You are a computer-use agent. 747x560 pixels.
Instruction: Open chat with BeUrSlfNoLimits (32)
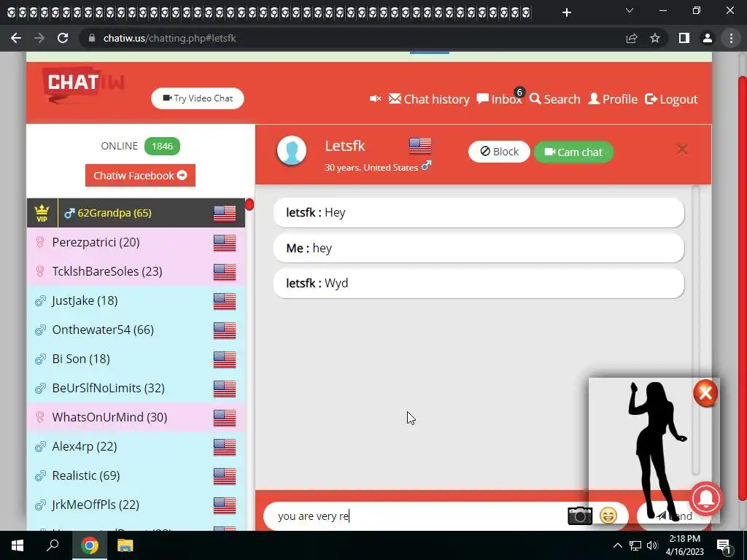click(x=136, y=388)
